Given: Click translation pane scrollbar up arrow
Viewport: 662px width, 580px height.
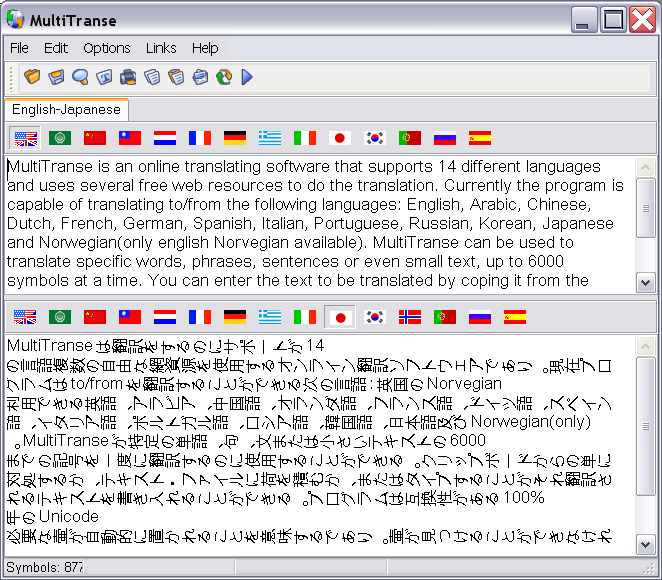Looking at the screenshot, I should click(x=645, y=346).
